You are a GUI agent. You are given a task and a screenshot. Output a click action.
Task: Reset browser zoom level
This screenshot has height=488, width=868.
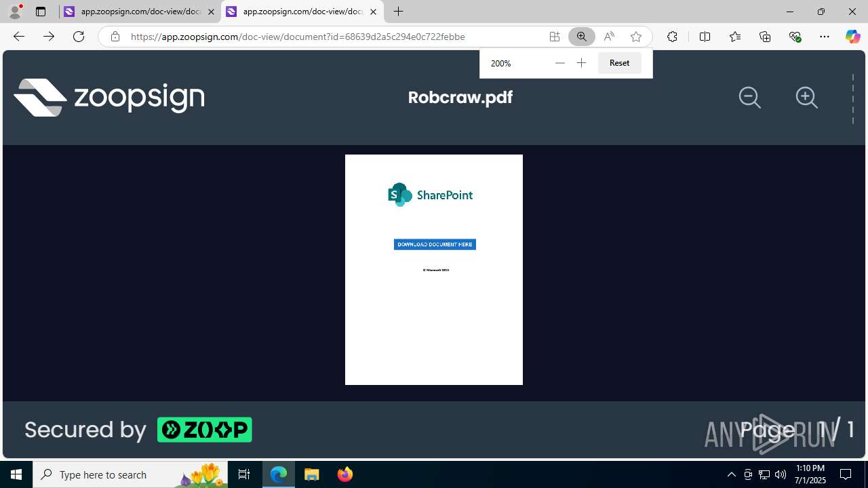619,63
